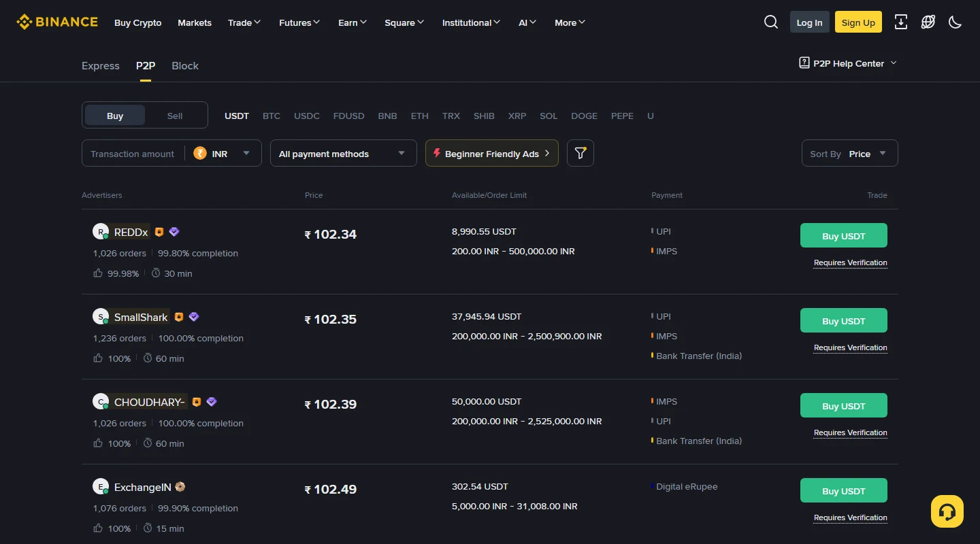980x544 pixels.
Task: Expand the Trade menu
Action: pyautogui.click(x=244, y=22)
